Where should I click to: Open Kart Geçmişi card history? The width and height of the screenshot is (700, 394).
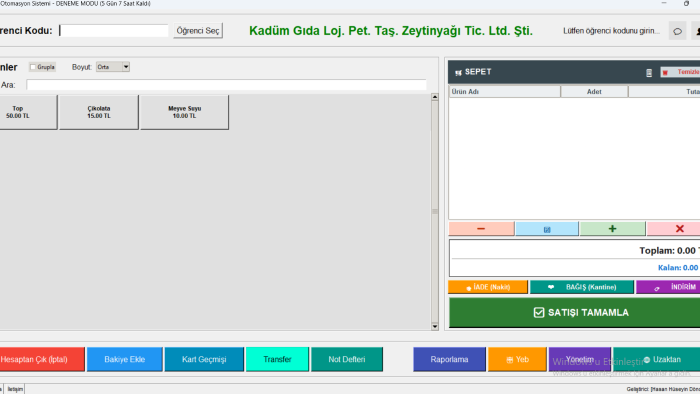click(204, 359)
